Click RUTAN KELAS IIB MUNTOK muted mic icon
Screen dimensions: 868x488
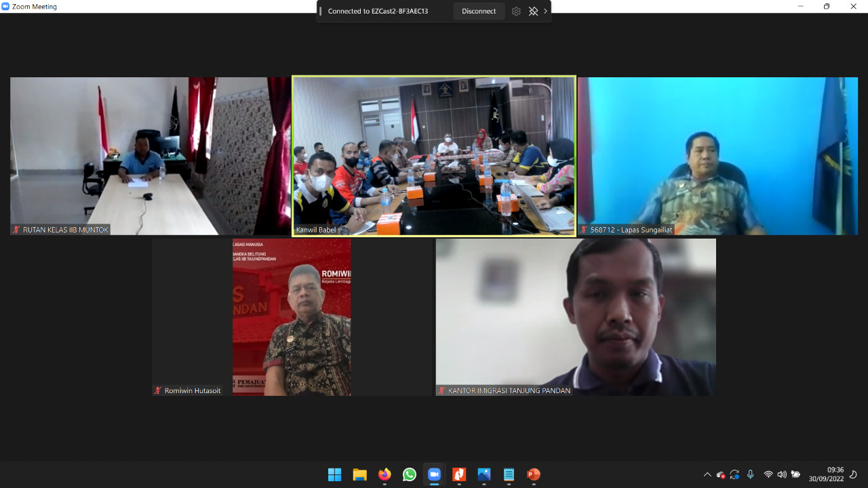point(17,230)
